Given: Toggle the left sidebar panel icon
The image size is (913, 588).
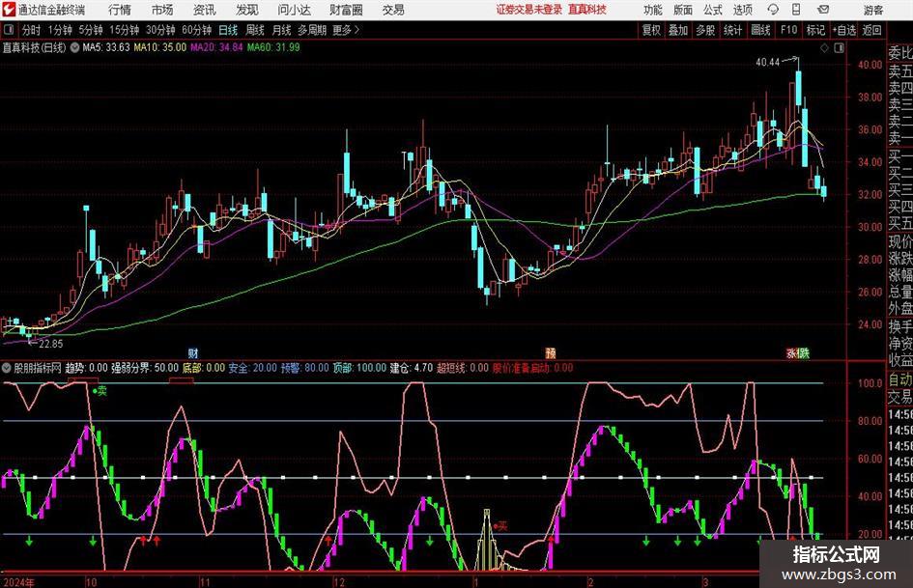Looking at the screenshot, I should tap(9, 30).
